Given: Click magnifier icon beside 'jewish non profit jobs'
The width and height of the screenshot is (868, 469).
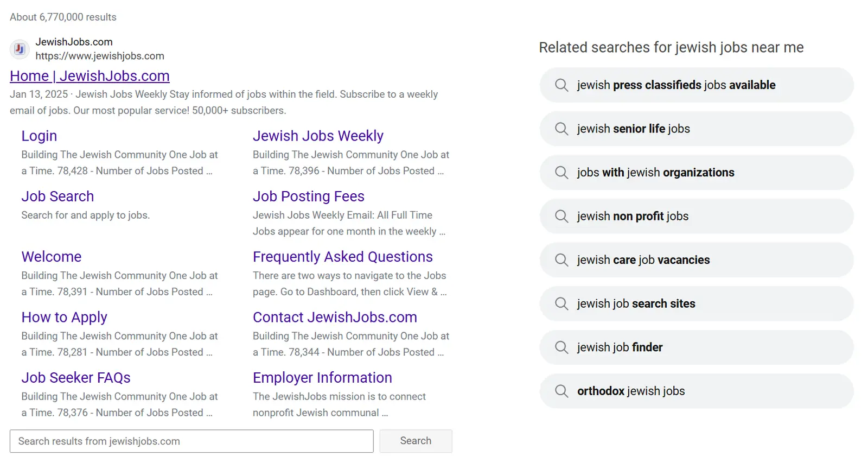Looking at the screenshot, I should [561, 216].
